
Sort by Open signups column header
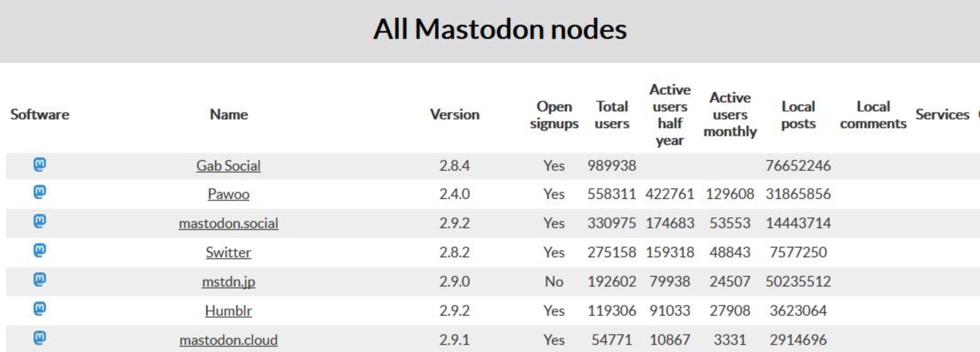point(554,115)
